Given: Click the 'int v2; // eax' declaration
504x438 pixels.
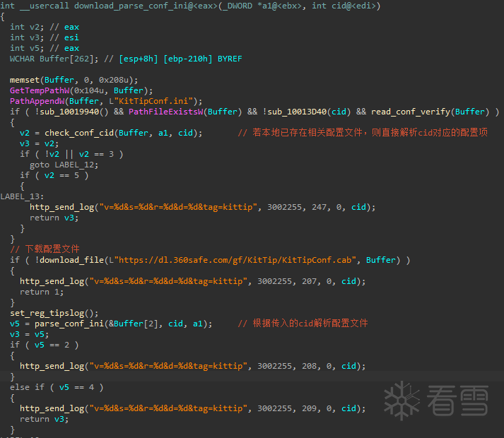Looking at the screenshot, I should (45, 27).
